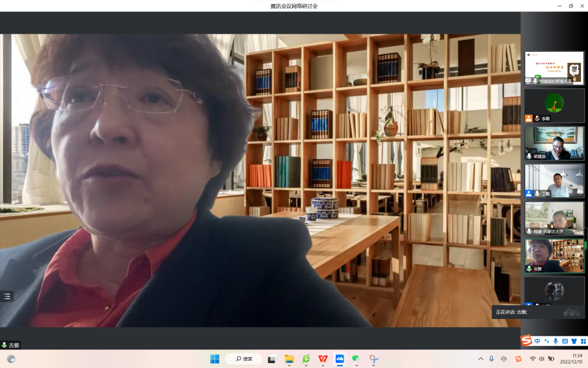Open WPS Office from the taskbar
Viewport: 588px width, 368px height.
click(x=323, y=359)
